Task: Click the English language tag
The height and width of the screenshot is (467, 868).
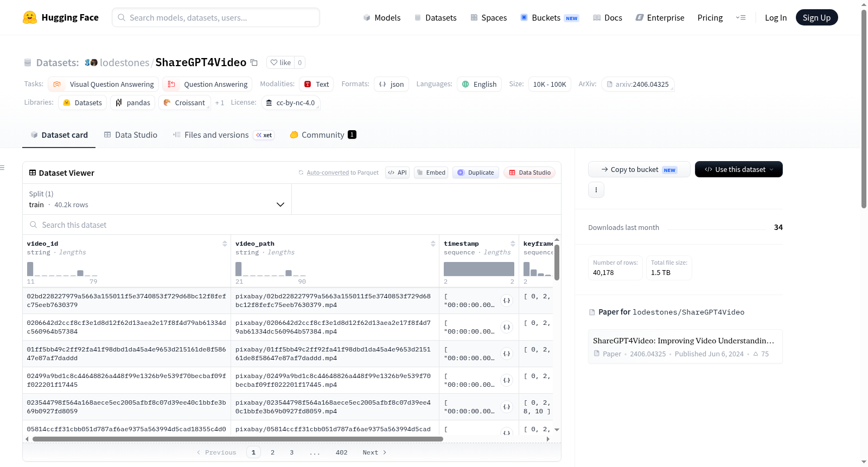Action: (479, 84)
